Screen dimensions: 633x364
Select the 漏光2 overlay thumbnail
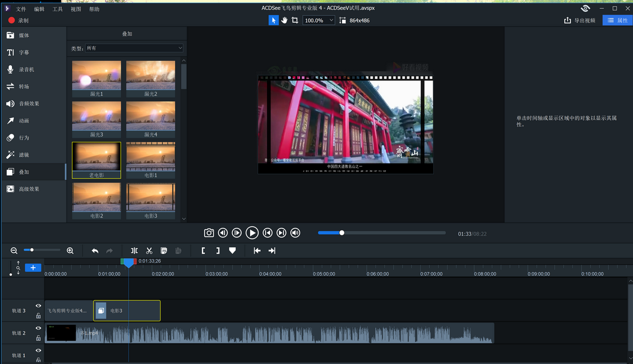pos(150,79)
